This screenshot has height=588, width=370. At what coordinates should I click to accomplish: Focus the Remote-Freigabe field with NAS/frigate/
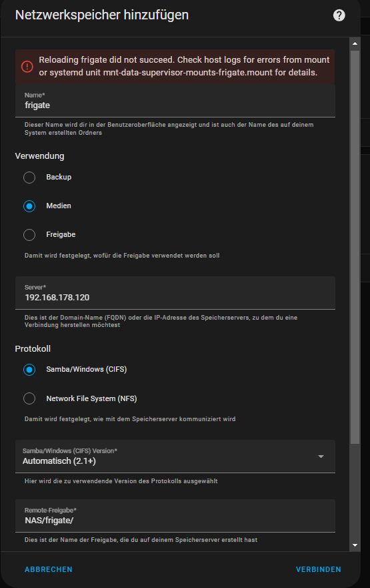coord(175,516)
